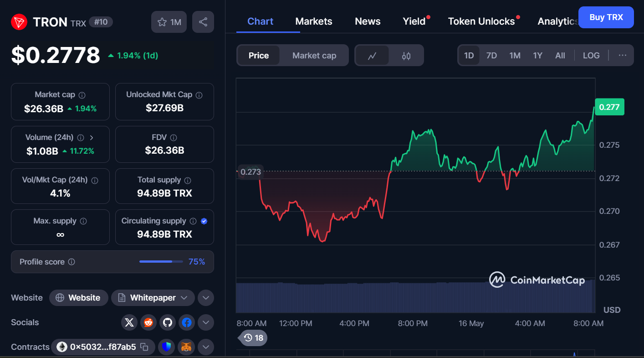The height and width of the screenshot is (358, 644).
Task: Click Unlocked Mkt Cap info icon
Action: pos(199,95)
